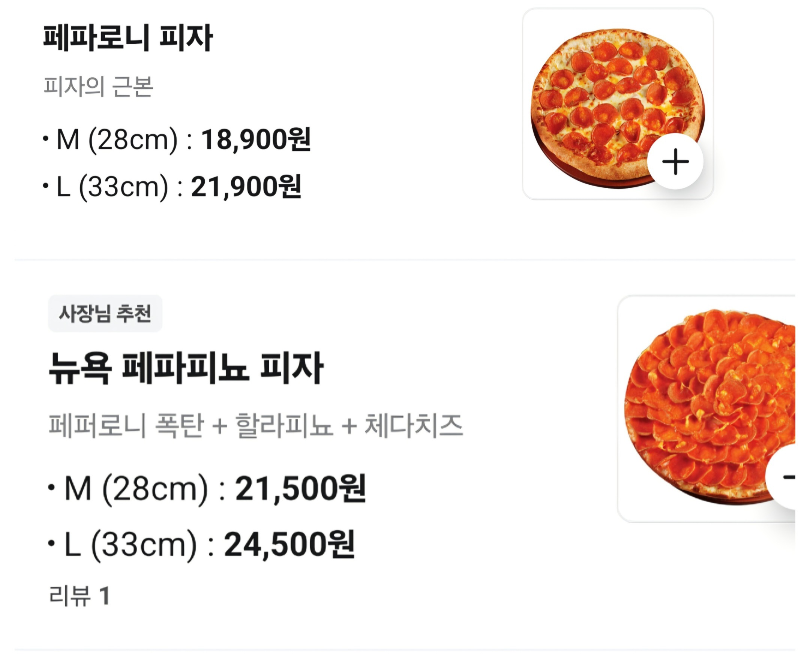Click the 18,900원 price text
The width and height of the screenshot is (810, 672).
[x=256, y=139]
